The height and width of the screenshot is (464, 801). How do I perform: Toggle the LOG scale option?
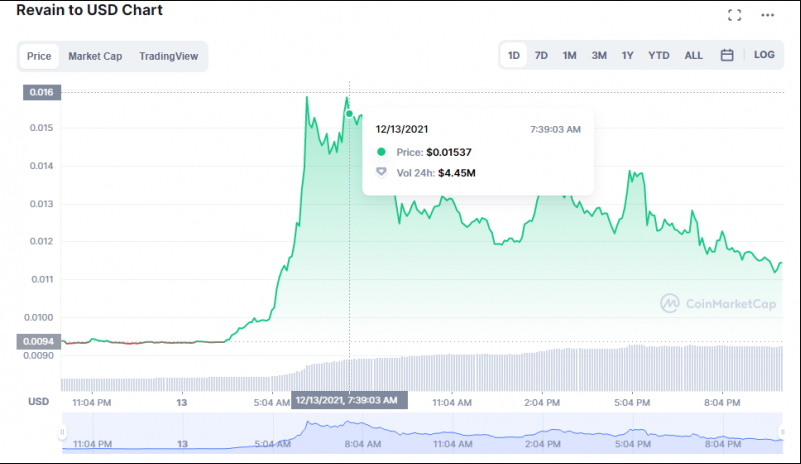(x=764, y=55)
